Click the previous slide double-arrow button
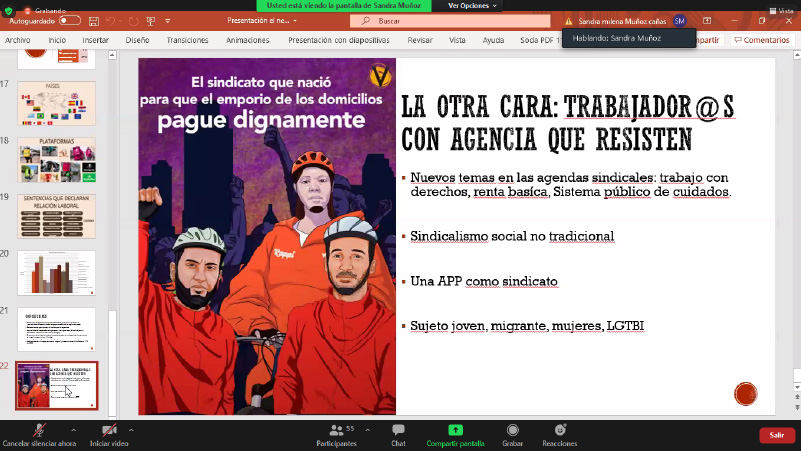This screenshot has width=801, height=451. pyautogui.click(x=797, y=397)
